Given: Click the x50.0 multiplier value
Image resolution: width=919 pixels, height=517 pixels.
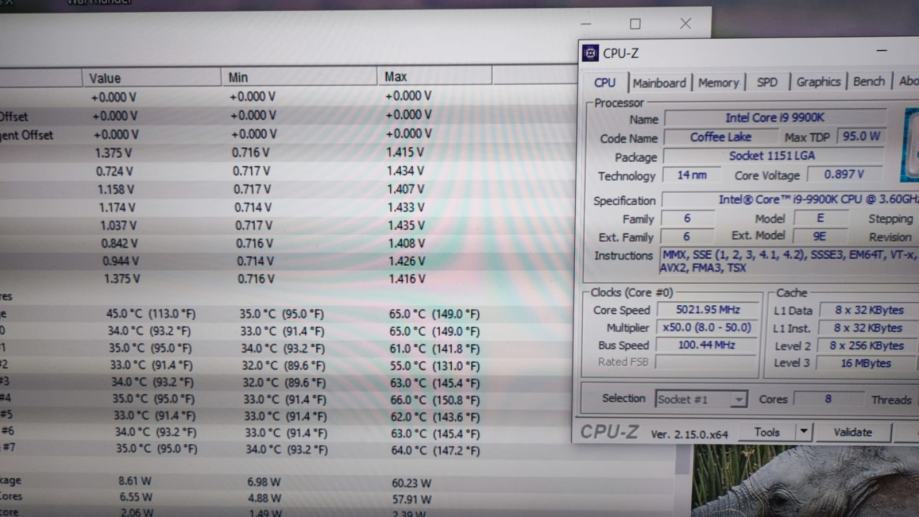Looking at the screenshot, I should click(707, 327).
